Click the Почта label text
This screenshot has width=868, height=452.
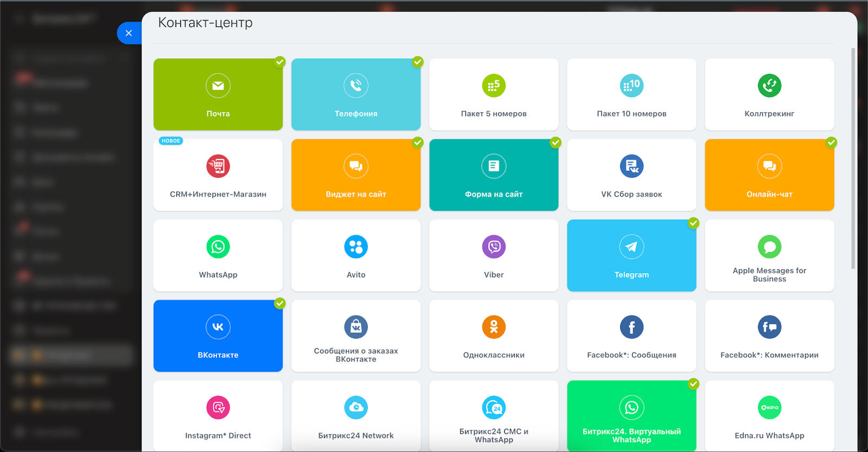pyautogui.click(x=218, y=114)
